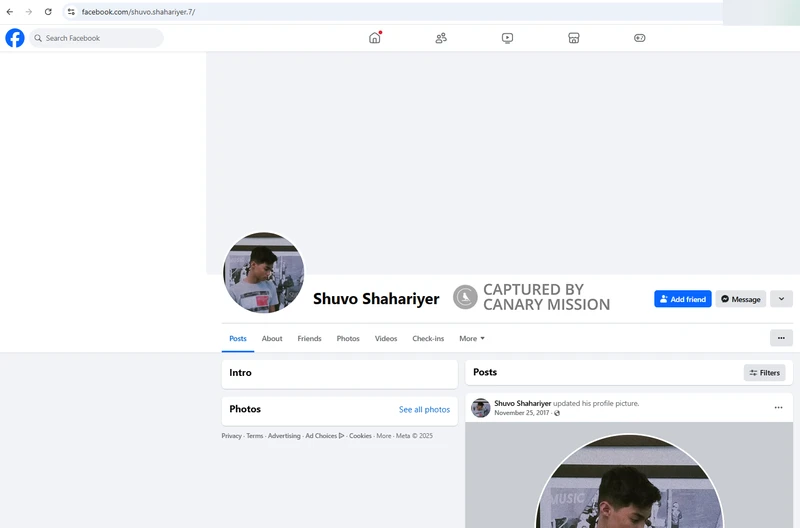Click the footer More link
The height and width of the screenshot is (528, 800).
point(384,436)
